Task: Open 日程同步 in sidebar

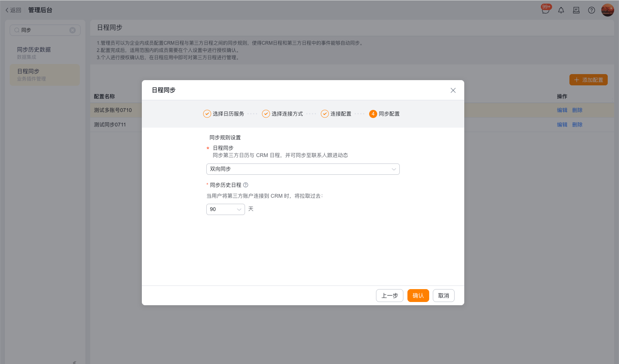Action: click(45, 74)
